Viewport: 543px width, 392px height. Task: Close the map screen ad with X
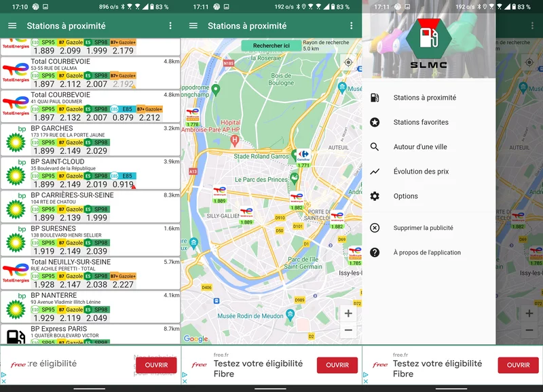(x=185, y=381)
